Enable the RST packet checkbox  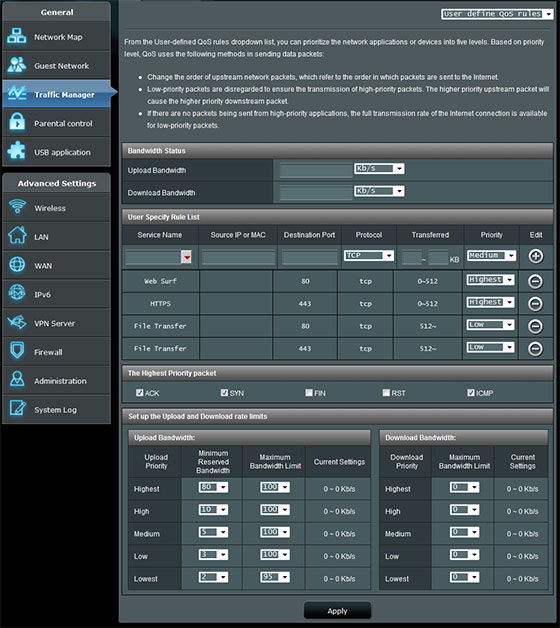[x=386, y=392]
